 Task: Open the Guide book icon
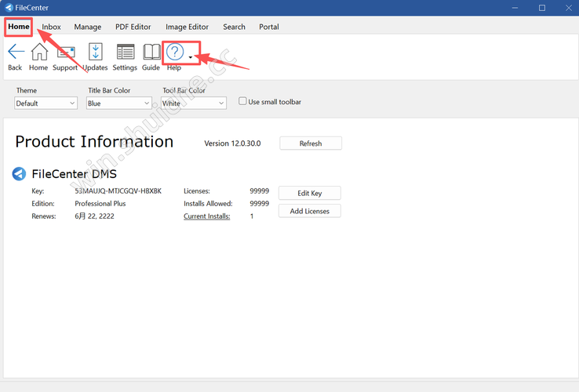point(151,53)
